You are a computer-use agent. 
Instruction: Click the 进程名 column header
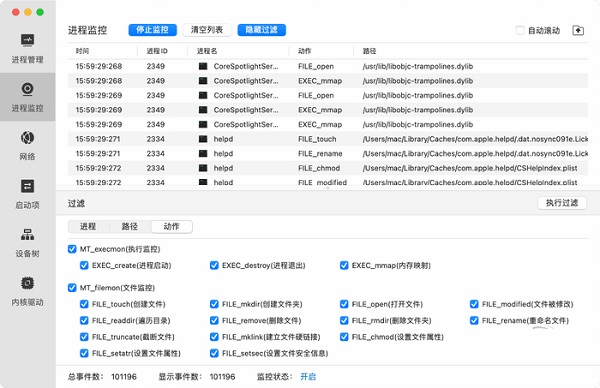207,51
